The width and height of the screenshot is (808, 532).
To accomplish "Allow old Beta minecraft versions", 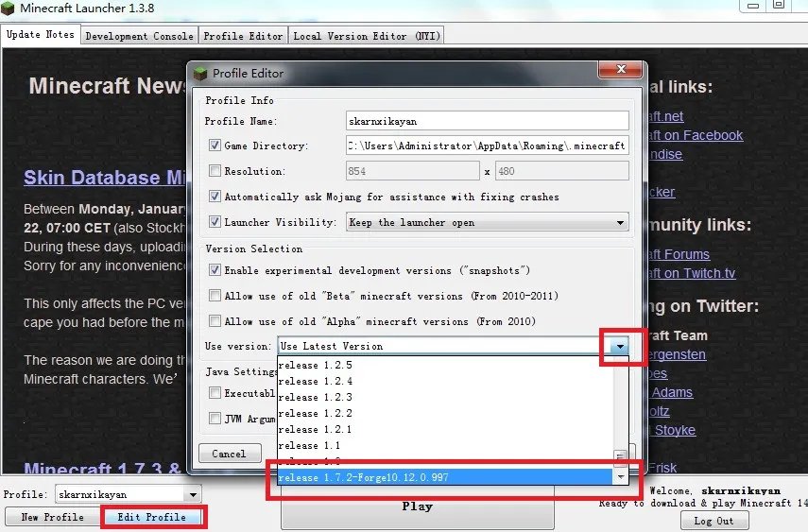I will tap(215, 296).
